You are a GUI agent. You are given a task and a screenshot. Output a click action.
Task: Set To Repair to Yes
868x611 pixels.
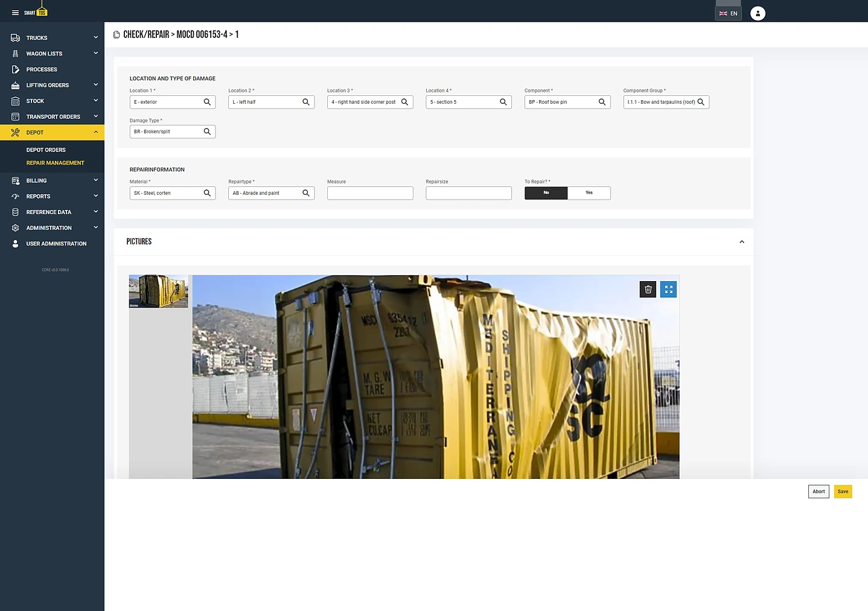point(589,193)
